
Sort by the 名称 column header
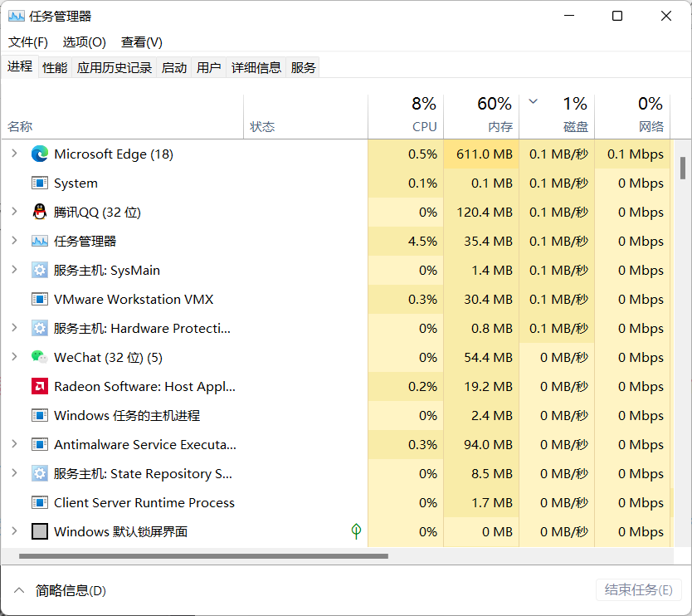pyautogui.click(x=123, y=116)
